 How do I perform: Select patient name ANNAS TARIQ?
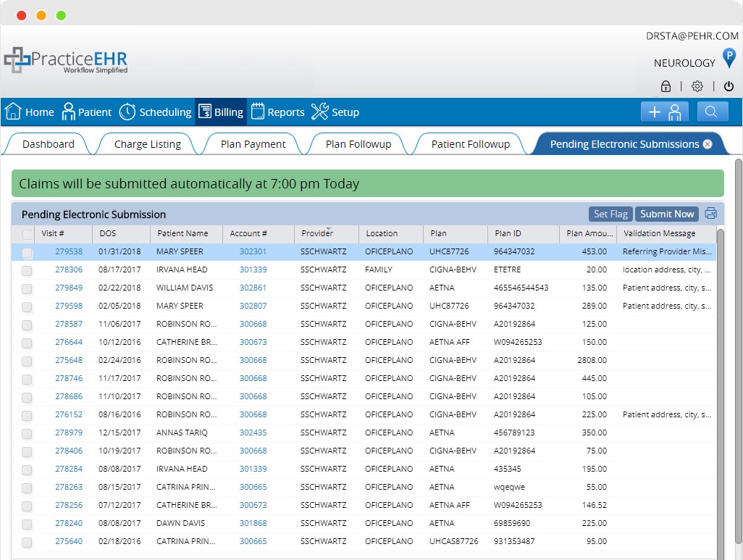point(182,432)
